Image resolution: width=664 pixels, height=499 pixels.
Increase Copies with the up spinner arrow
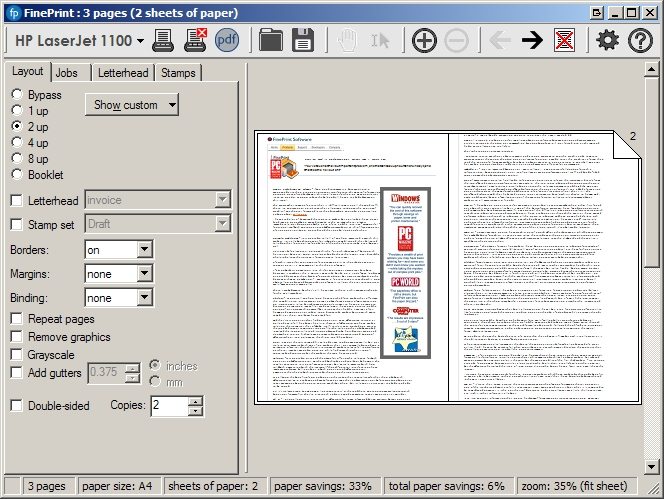pos(195,402)
